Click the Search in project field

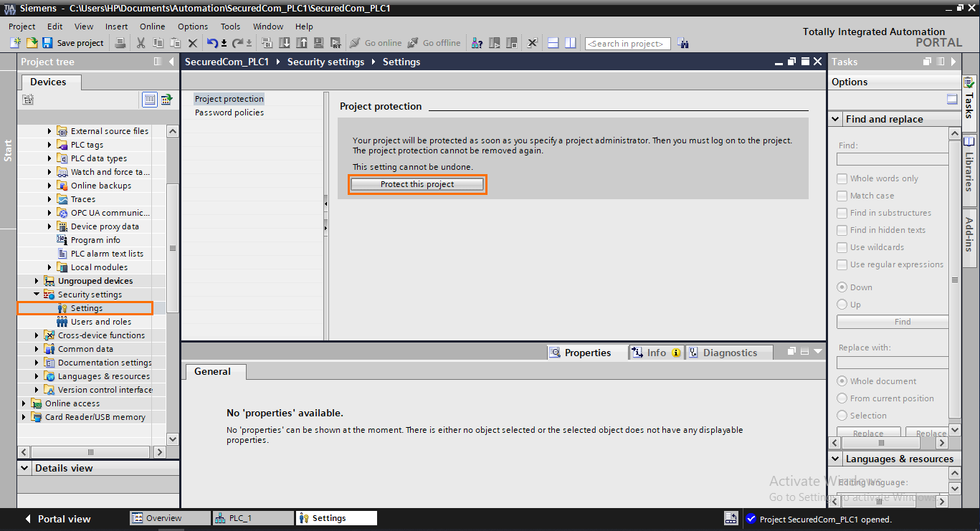[x=627, y=43]
